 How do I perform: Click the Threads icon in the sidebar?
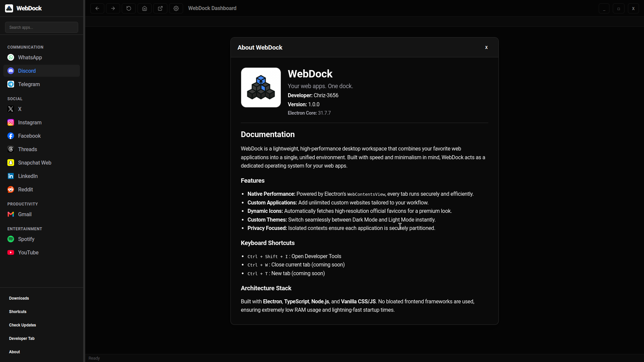11,149
